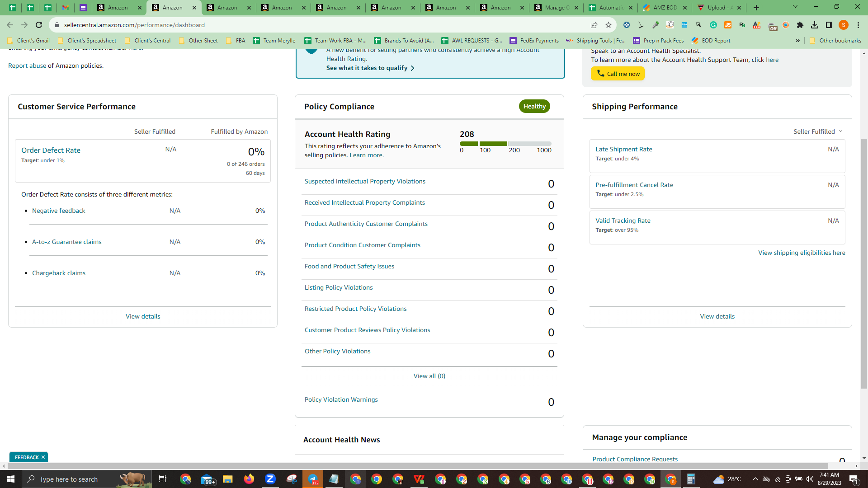The image size is (868, 488).
Task: Open the Chrome extensions puzzle icon
Action: click(x=800, y=25)
